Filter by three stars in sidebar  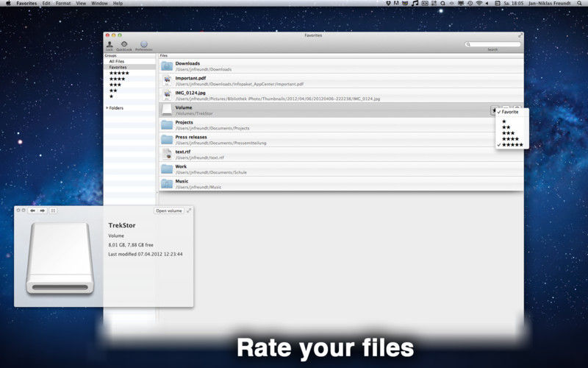pos(115,85)
